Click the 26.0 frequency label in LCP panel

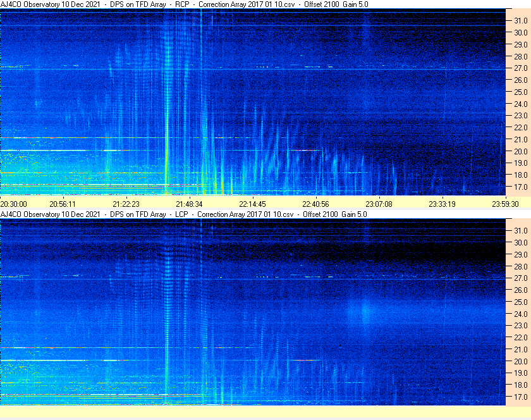tap(521, 290)
